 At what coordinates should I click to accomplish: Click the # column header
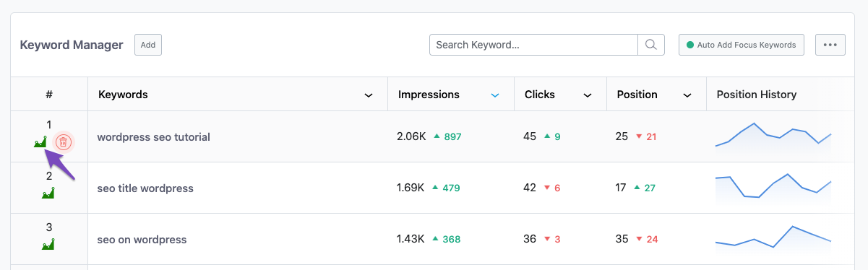point(49,95)
